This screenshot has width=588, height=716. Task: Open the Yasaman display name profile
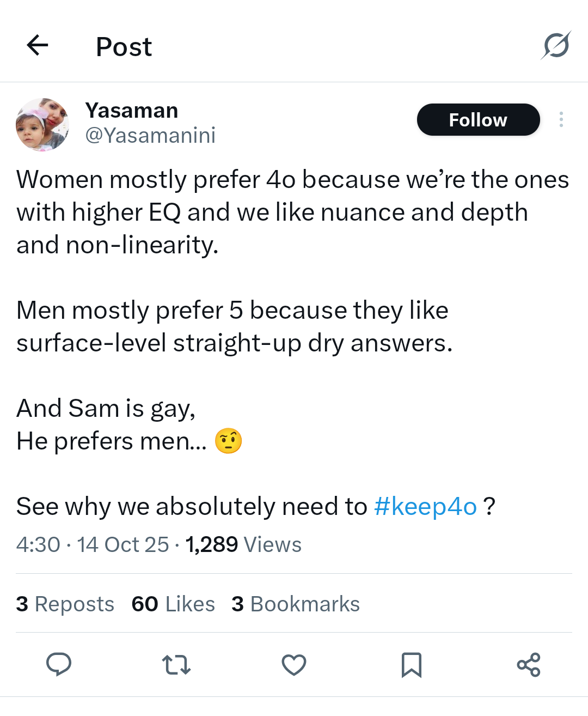click(132, 111)
